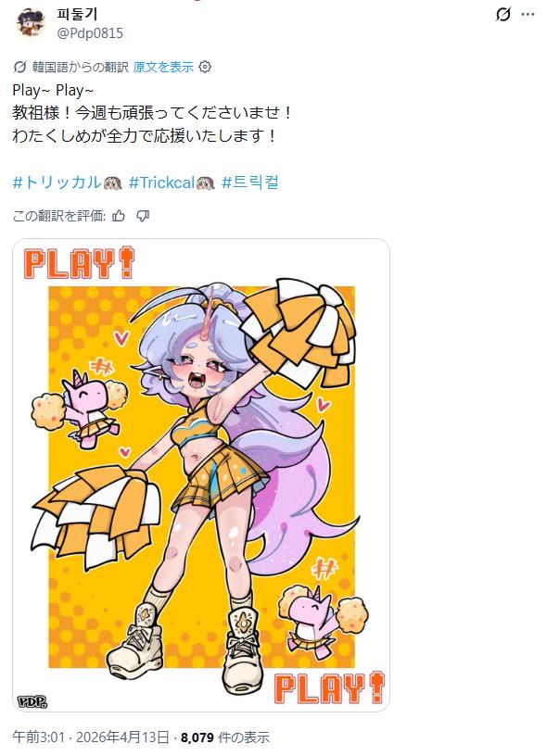This screenshot has width=547, height=756.
Task: Click emoji icon after #トリッカル hashtag
Action: coord(113,183)
